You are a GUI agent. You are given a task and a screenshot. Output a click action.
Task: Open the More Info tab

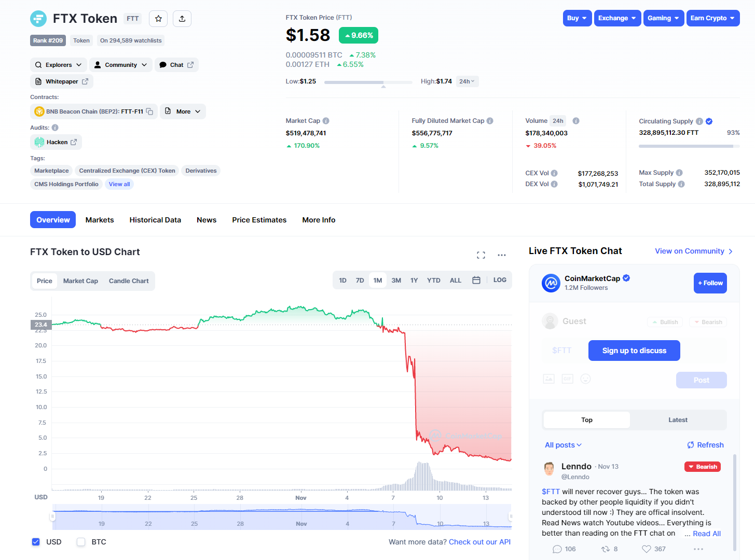(x=319, y=220)
